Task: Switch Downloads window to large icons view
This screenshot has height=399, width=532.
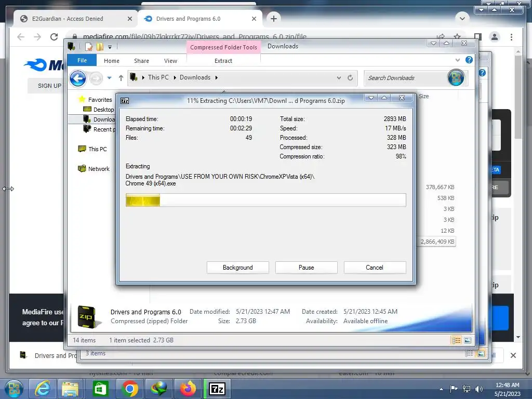Action: [468, 340]
